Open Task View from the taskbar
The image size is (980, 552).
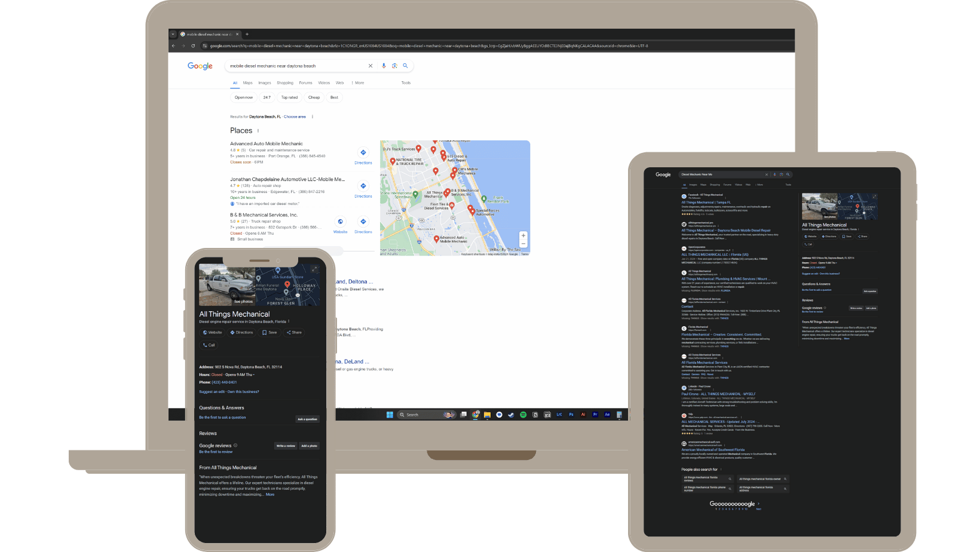[463, 415]
